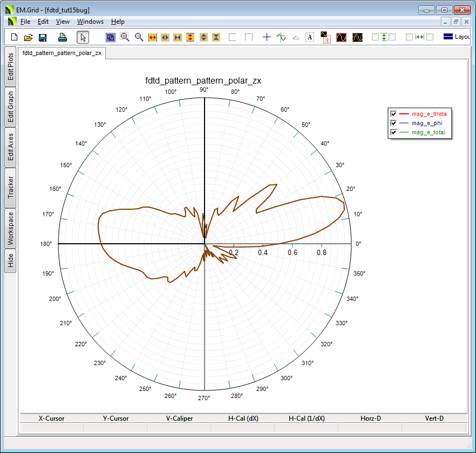
Task: Click the red mag_e_theta legend line swatch
Action: 404,114
